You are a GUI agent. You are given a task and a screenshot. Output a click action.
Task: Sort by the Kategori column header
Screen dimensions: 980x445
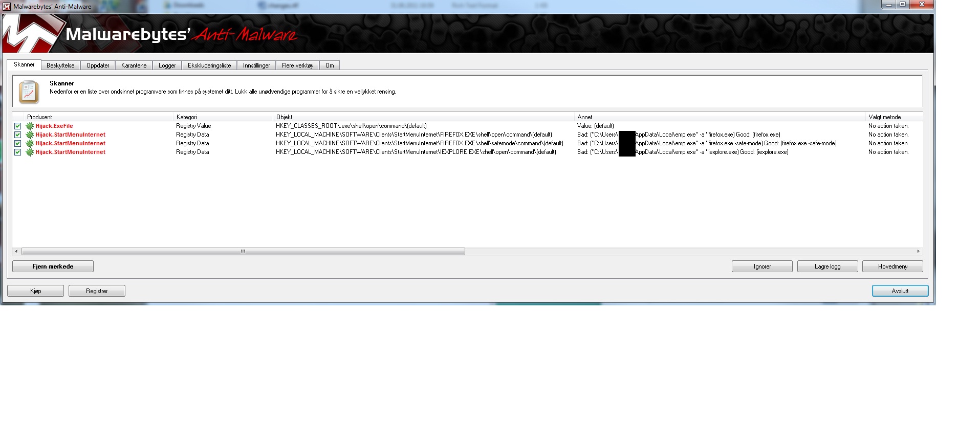click(x=223, y=117)
